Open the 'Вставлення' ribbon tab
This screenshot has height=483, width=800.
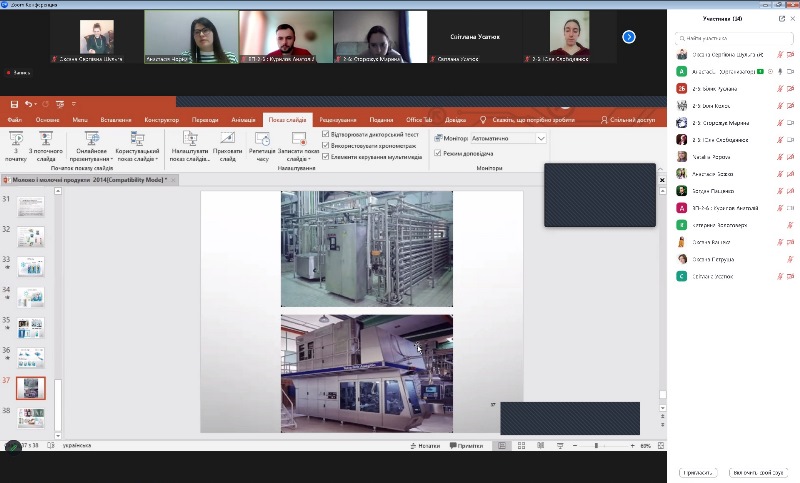point(115,119)
